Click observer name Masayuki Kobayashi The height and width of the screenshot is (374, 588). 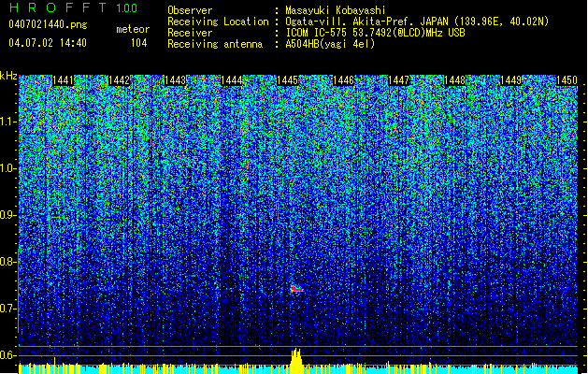(x=336, y=10)
